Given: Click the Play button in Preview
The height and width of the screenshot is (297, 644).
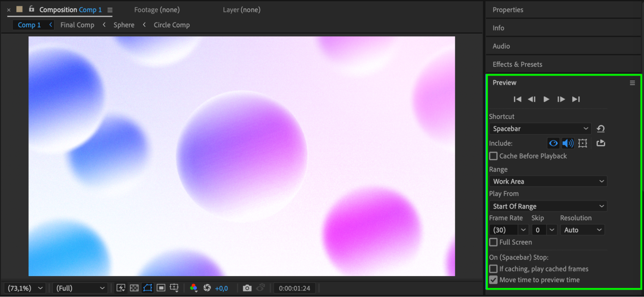Looking at the screenshot, I should [546, 99].
